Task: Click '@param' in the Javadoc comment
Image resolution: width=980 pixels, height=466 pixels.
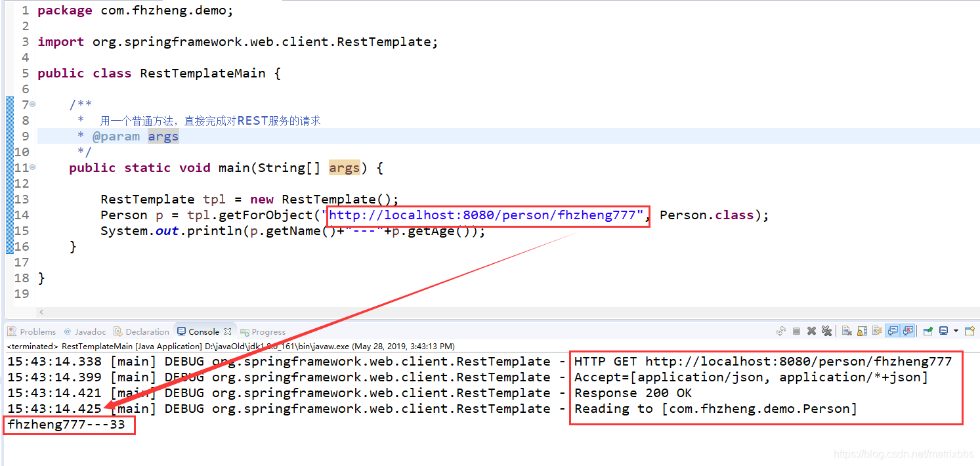Action: 116,137
